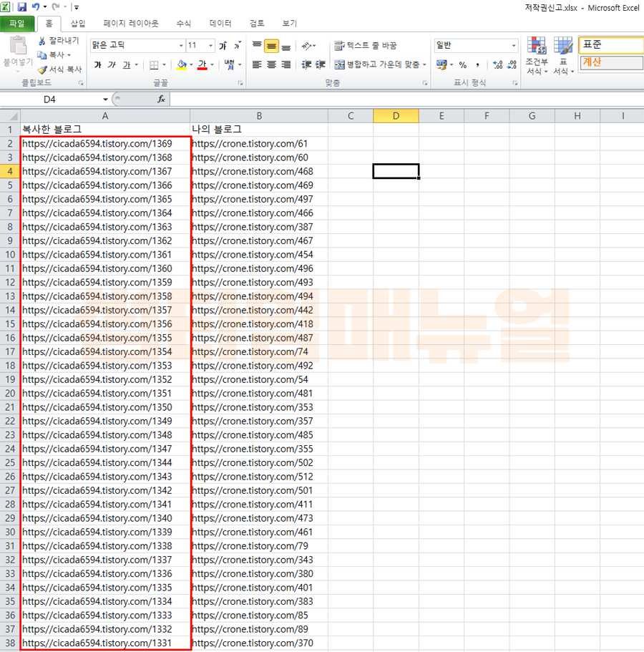Decrease the font size
644x652 pixels.
click(237, 45)
